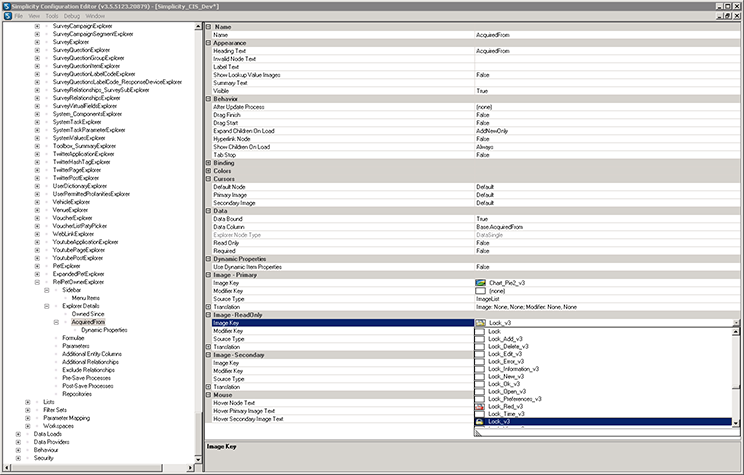Image resolution: width=744 pixels, height=475 pixels.
Task: Select the Post-Save Processes tree item
Action: 88,386
